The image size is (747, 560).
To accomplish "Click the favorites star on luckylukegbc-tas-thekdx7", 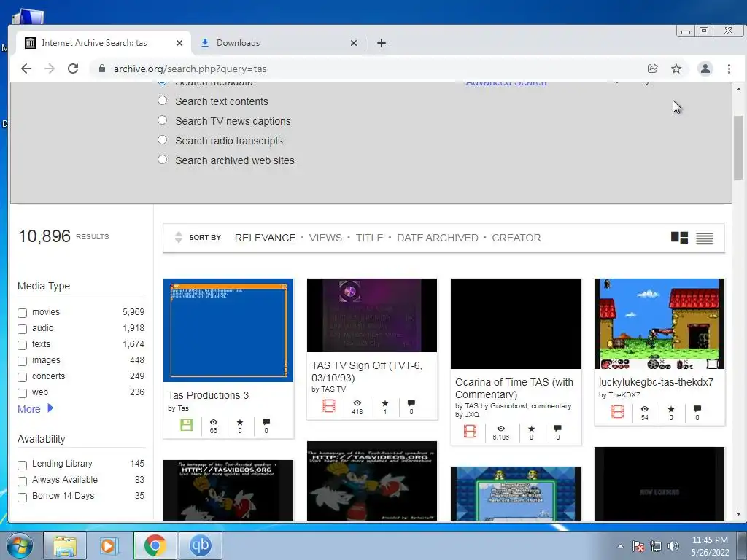I will tap(671, 409).
